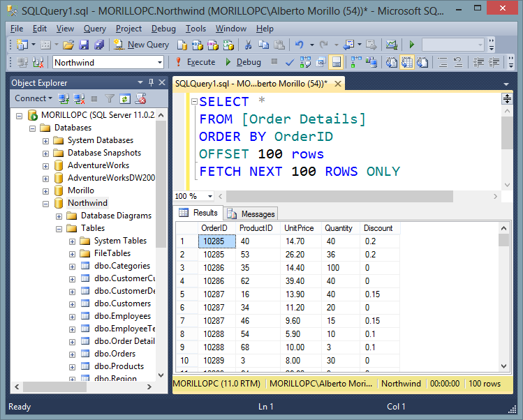Screen dimensions: 523x420
Task: Open the Activity Monitor icon
Action: (392, 45)
